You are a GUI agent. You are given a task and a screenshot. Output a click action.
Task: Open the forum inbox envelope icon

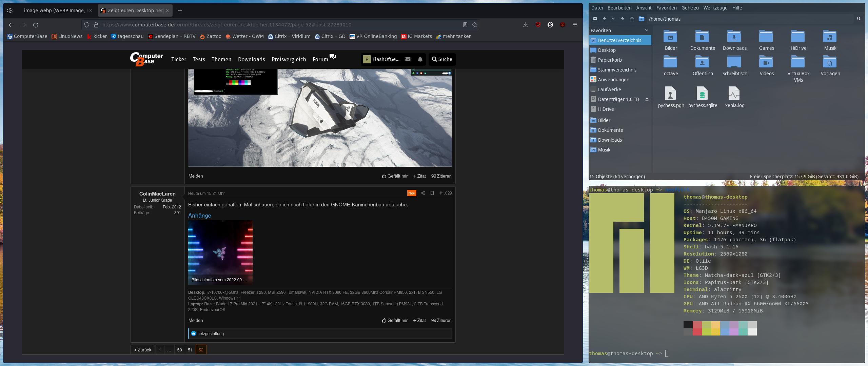point(408,59)
